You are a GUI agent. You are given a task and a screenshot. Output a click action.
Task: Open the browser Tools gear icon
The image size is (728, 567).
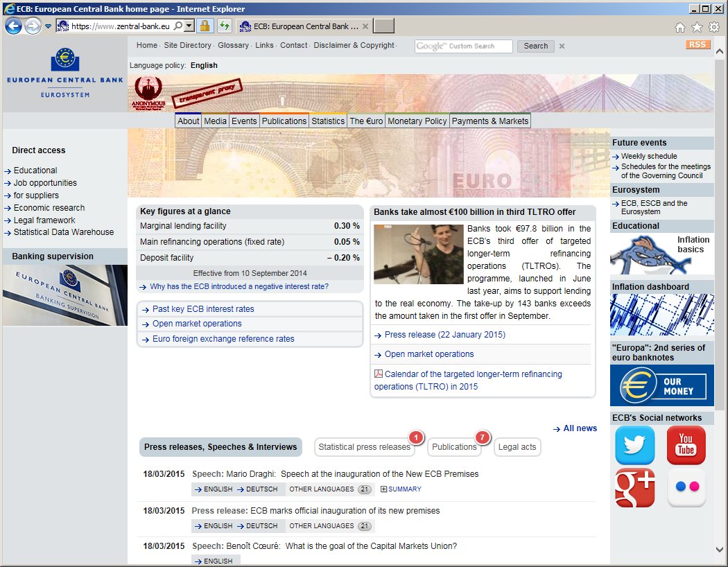713,27
